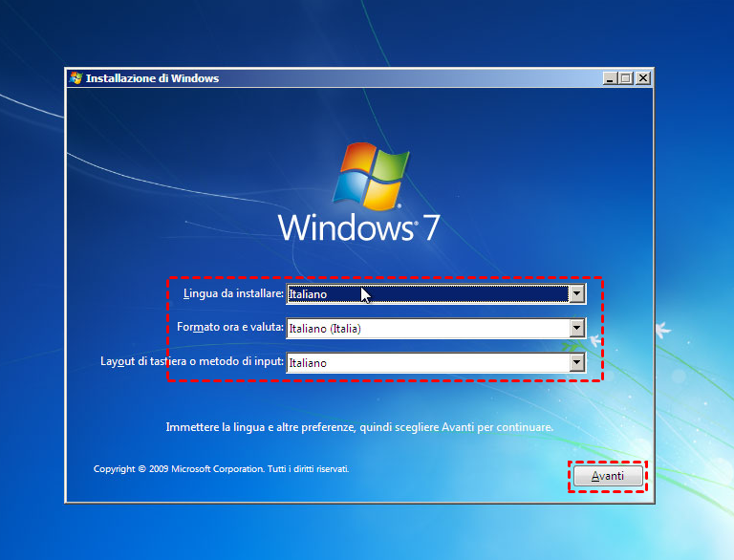Image resolution: width=734 pixels, height=560 pixels.
Task: Minimize the Installazione di Windows window
Action: click(610, 78)
